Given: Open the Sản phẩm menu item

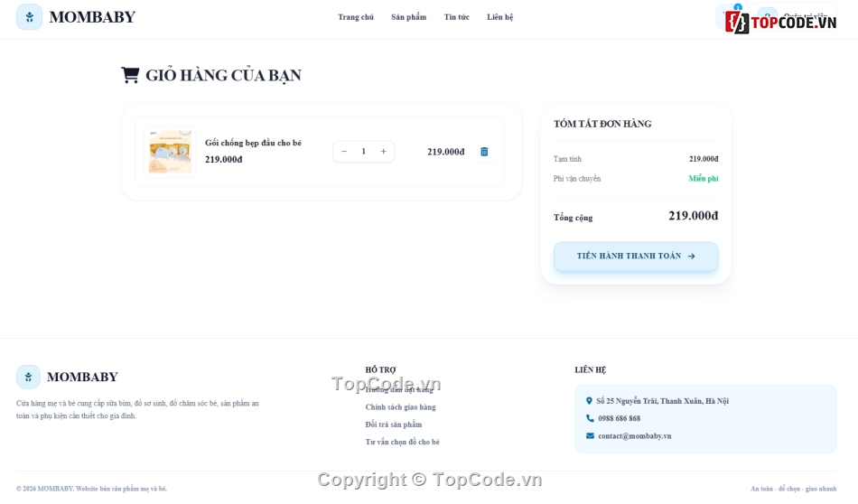Looking at the screenshot, I should point(409,17).
